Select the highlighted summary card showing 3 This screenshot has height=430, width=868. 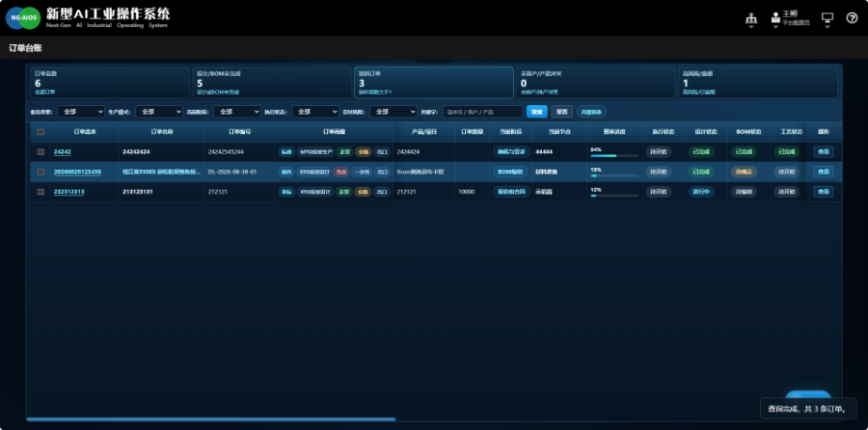pos(434,83)
